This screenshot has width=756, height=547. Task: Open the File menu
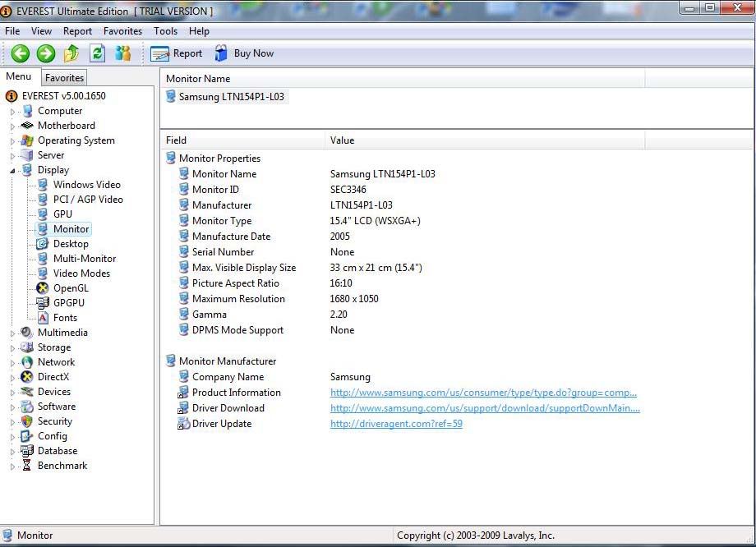[x=12, y=31]
